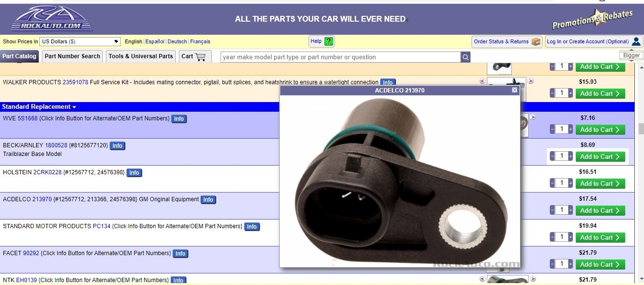Switch language to Deutsch

(x=177, y=42)
